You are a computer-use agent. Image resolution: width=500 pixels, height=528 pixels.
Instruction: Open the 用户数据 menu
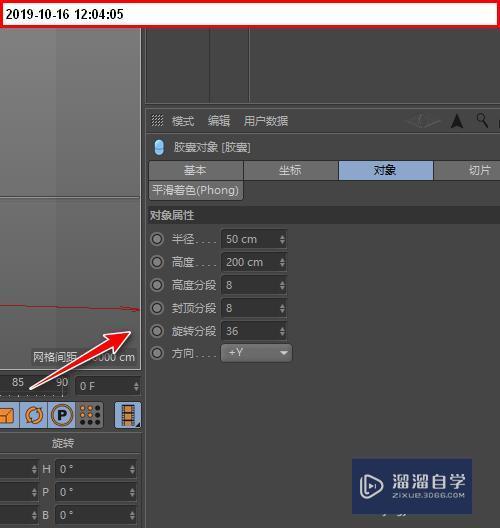click(266, 121)
